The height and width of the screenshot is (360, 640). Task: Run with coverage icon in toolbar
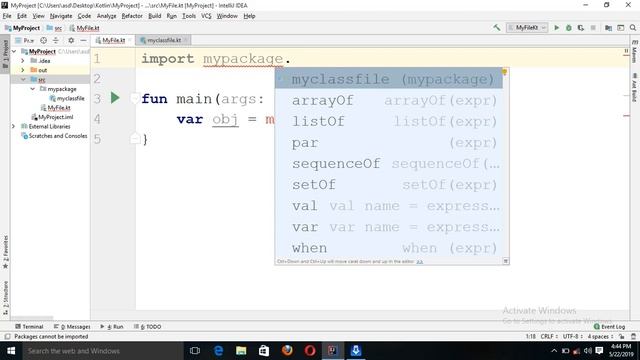[x=580, y=28]
